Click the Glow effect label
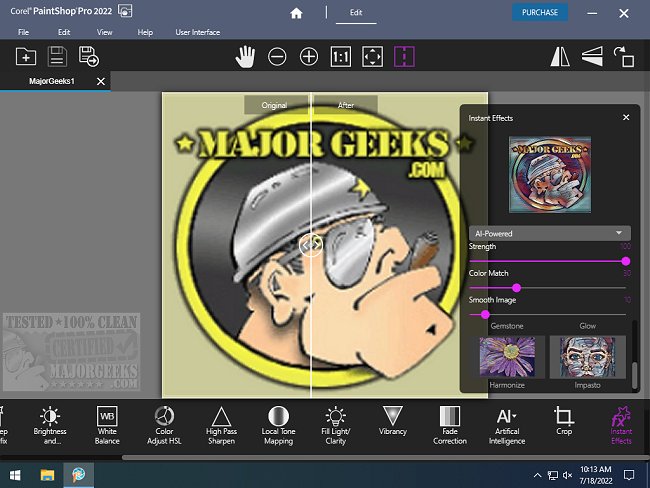The height and width of the screenshot is (488, 650). click(x=587, y=326)
